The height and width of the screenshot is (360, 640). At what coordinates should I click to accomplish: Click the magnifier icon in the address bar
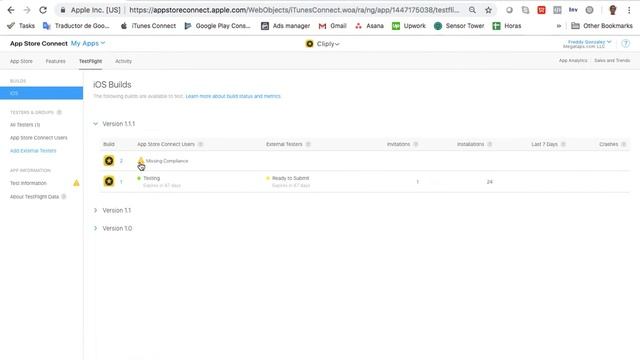click(x=472, y=10)
